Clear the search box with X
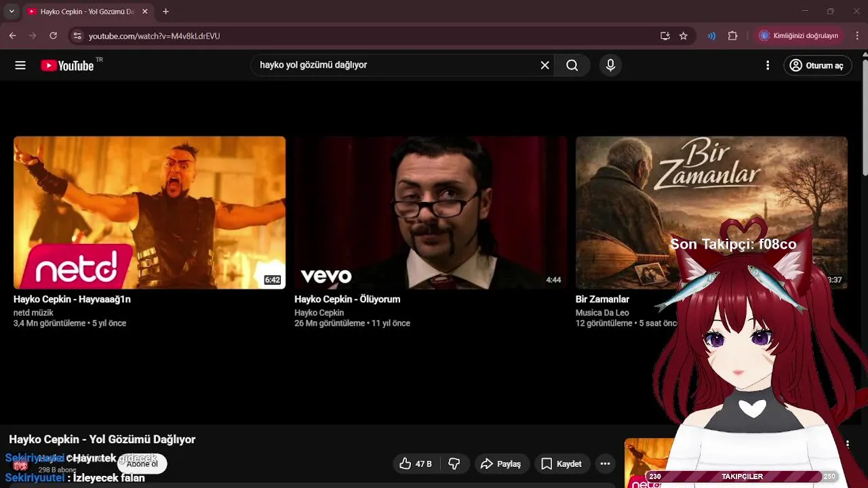This screenshot has height=488, width=868. click(x=545, y=65)
